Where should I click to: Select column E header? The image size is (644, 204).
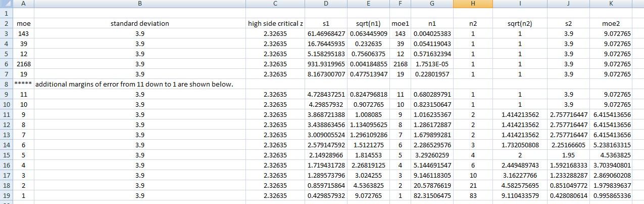coord(368,4)
